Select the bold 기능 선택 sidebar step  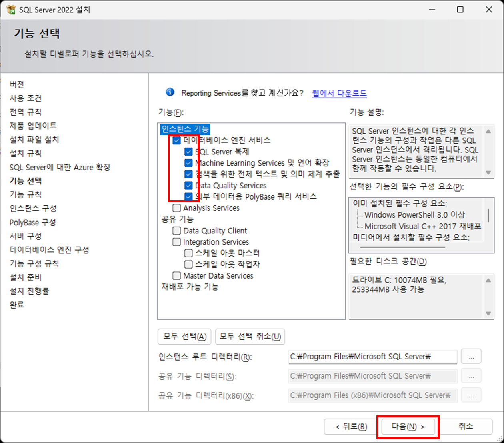click(26, 181)
